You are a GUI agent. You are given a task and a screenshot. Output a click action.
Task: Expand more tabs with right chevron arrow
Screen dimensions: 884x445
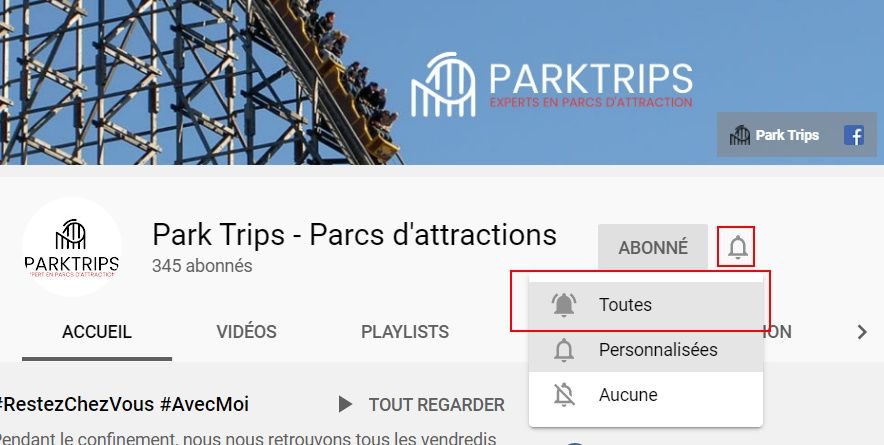click(862, 332)
